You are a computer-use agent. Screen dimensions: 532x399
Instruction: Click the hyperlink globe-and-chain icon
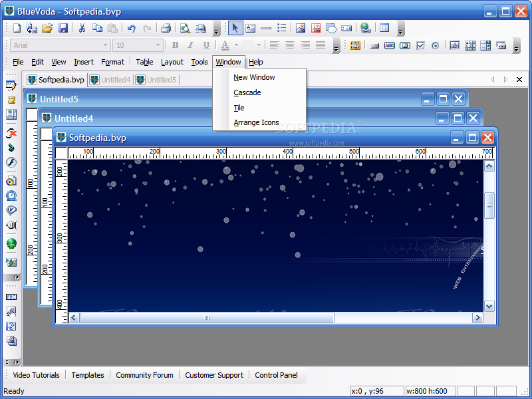click(365, 28)
